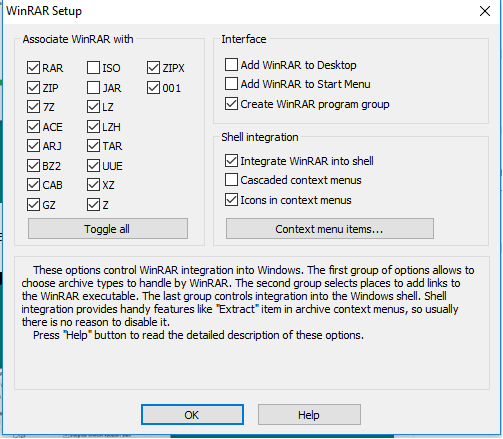Toggle the UUE checkbox
The height and width of the screenshot is (439, 503).
[93, 166]
